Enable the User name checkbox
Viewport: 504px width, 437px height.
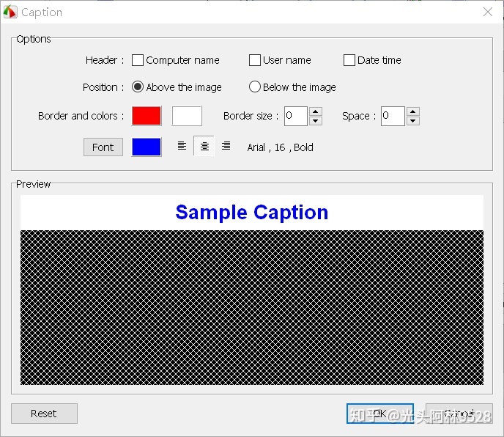(x=255, y=60)
